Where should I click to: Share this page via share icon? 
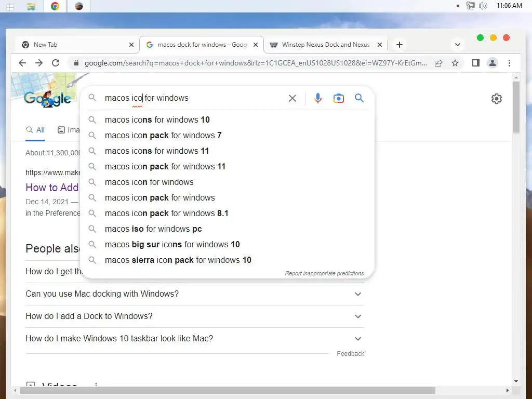(x=438, y=63)
